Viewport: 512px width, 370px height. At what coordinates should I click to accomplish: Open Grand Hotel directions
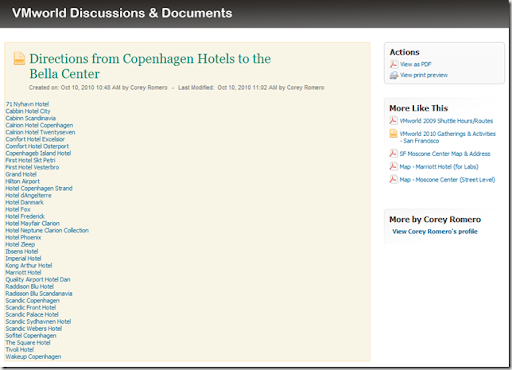click(21, 174)
